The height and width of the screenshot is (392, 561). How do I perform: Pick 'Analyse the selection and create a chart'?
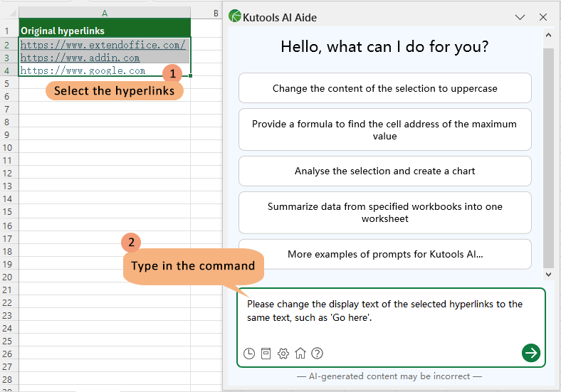[x=384, y=171]
